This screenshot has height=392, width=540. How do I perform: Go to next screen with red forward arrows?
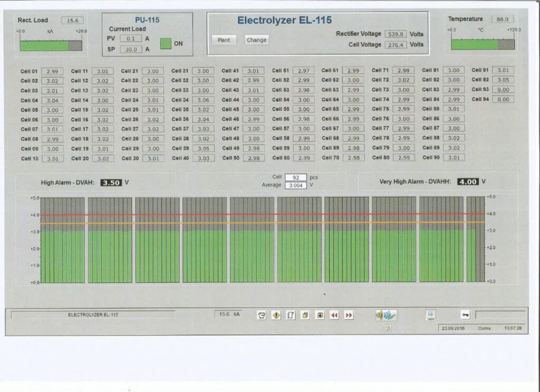pyautogui.click(x=349, y=315)
